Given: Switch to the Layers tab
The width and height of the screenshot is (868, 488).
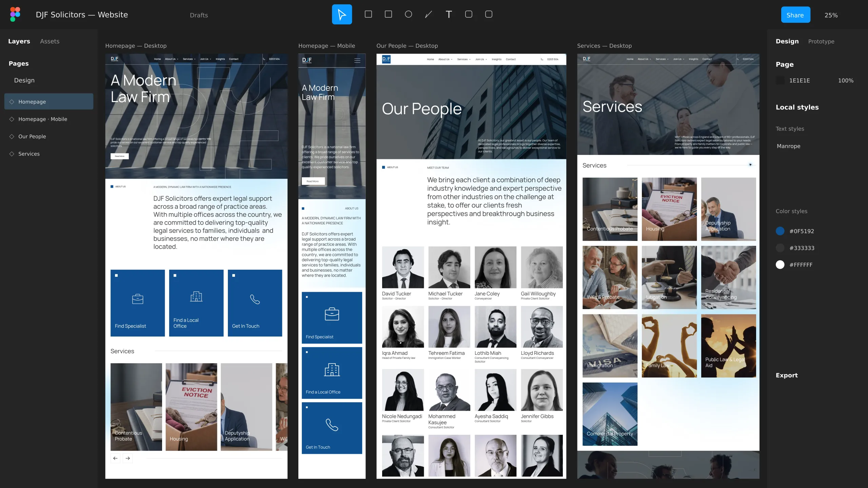Looking at the screenshot, I should pyautogui.click(x=19, y=41).
